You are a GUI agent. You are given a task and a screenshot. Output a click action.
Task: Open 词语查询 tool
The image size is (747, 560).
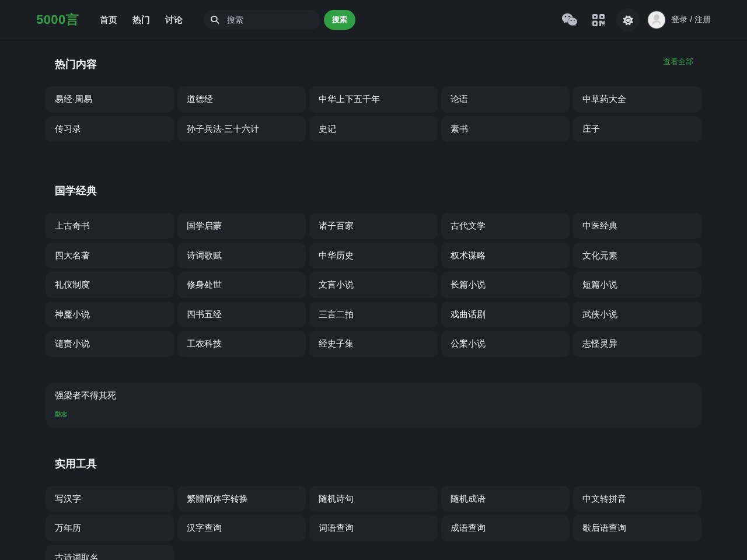click(x=373, y=528)
